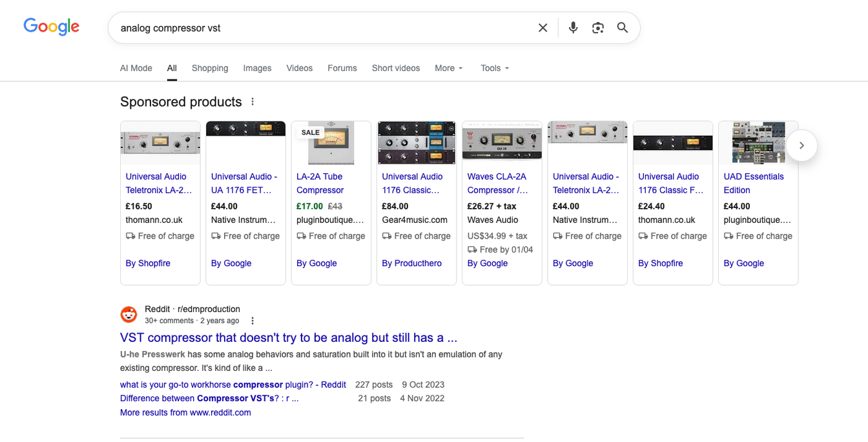Click the Reddit favicon icon
The width and height of the screenshot is (868, 442).
129,314
